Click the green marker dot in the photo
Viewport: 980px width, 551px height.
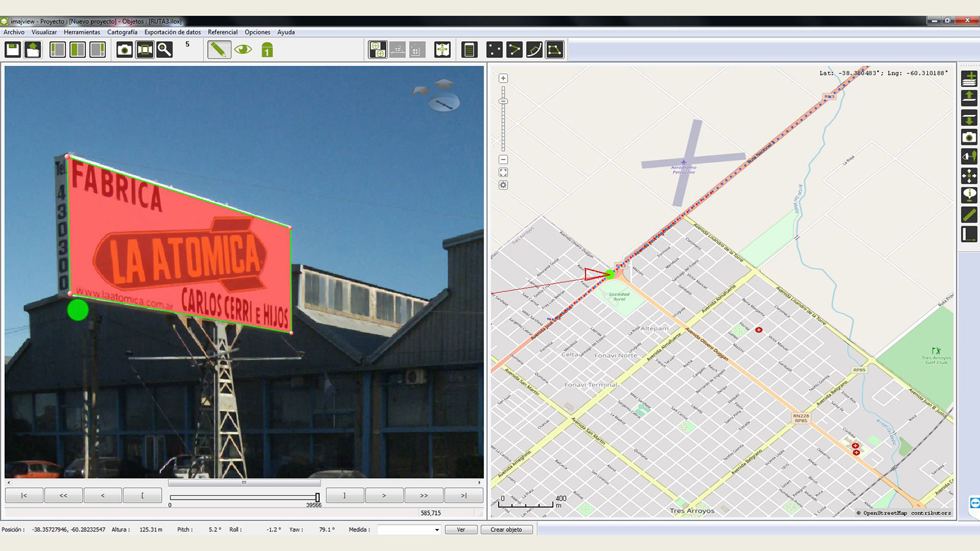pos(77,309)
